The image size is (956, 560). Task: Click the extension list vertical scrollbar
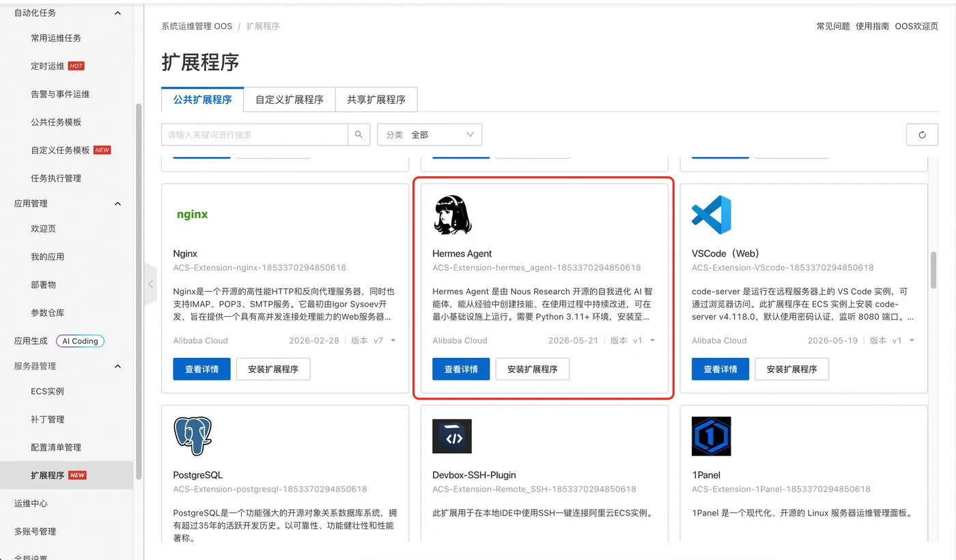[933, 270]
